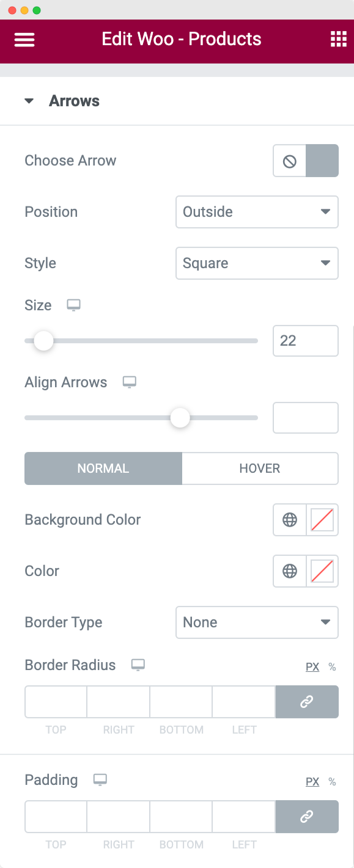This screenshot has height=868, width=354.
Task: Switch Border Radius units to percent
Action: pyautogui.click(x=332, y=667)
